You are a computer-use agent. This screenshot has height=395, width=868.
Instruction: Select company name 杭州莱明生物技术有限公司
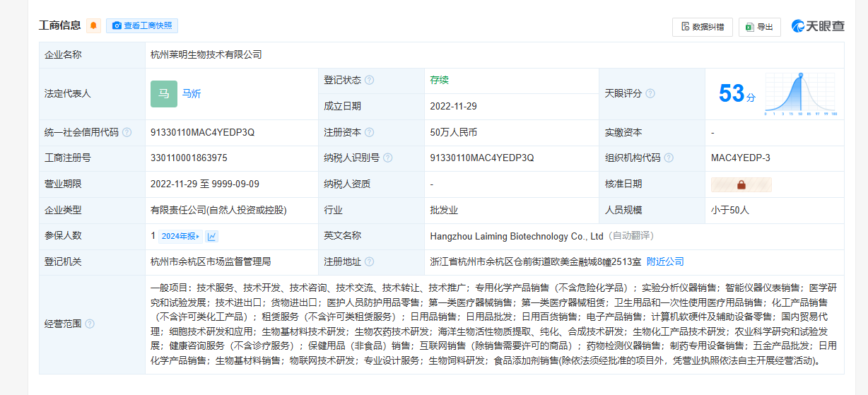(206, 55)
